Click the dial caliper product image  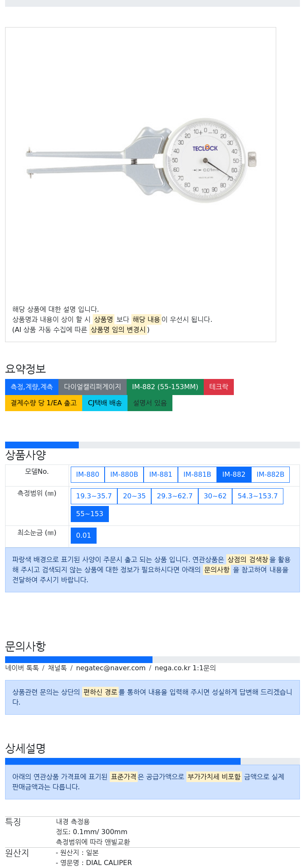(141, 161)
